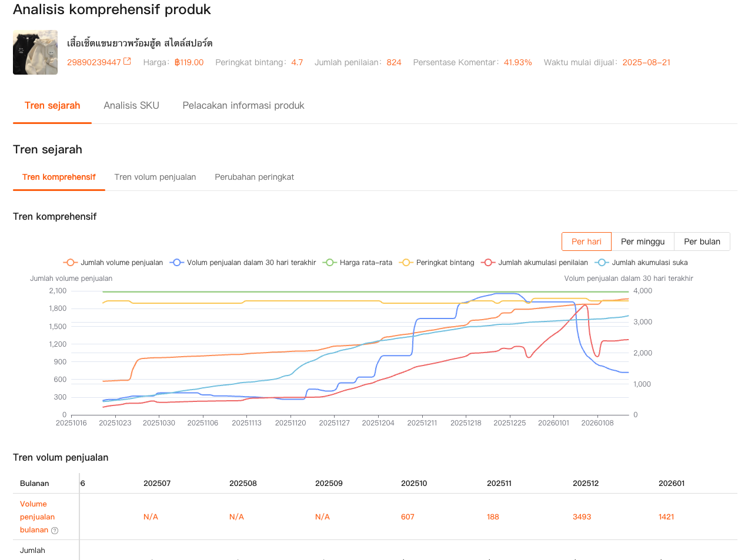Toggle Jumlah volume penjualan legend series
The height and width of the screenshot is (560, 738).
pos(113,263)
